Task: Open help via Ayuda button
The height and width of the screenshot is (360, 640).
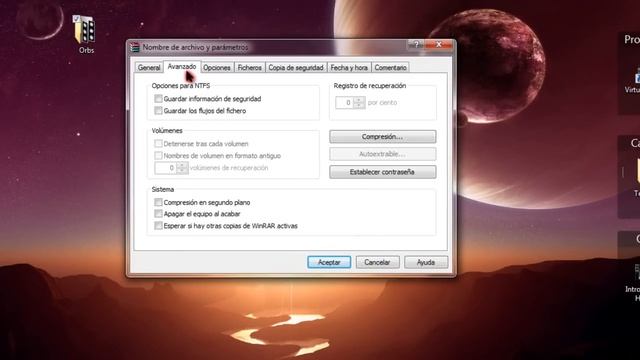Action: click(426, 262)
